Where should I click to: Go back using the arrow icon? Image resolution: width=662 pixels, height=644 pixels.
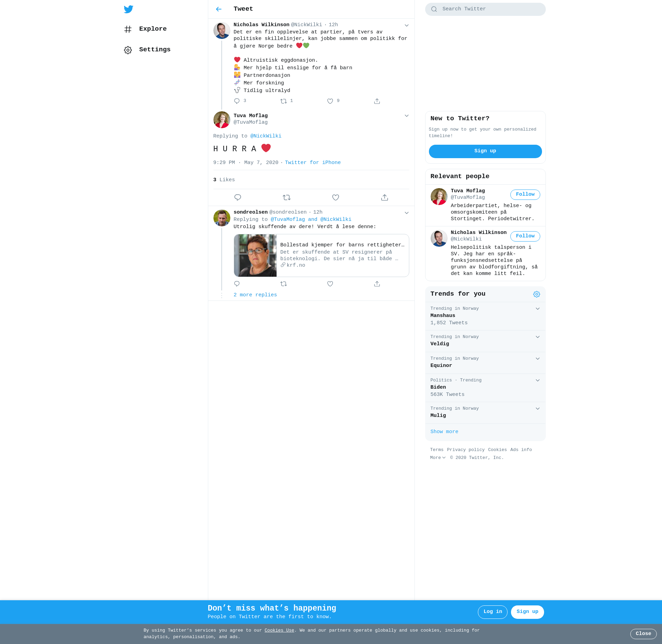point(219,9)
